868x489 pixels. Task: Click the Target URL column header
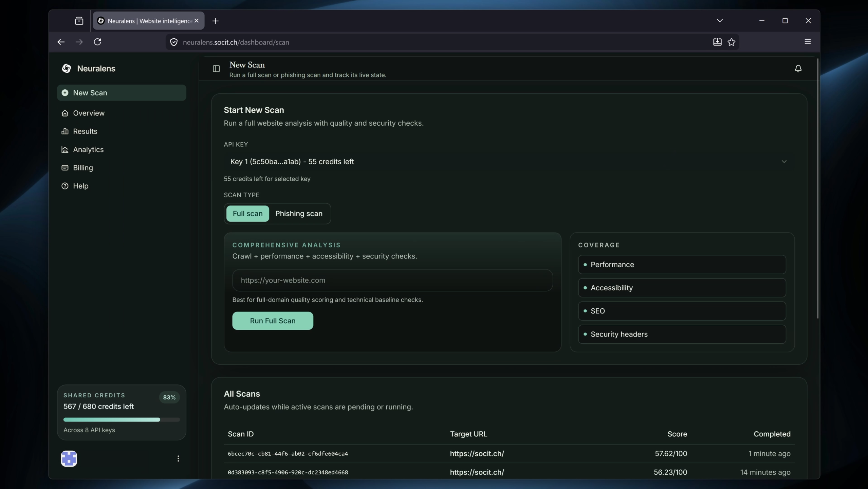pyautogui.click(x=468, y=434)
